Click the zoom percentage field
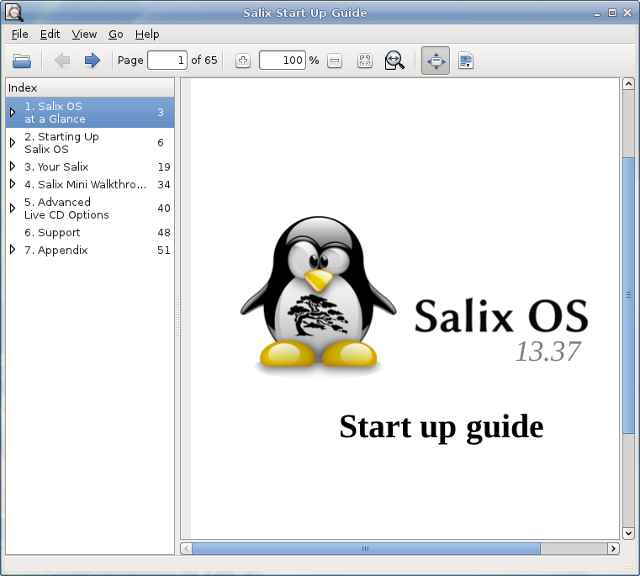This screenshot has height=576, width=640. tap(282, 60)
